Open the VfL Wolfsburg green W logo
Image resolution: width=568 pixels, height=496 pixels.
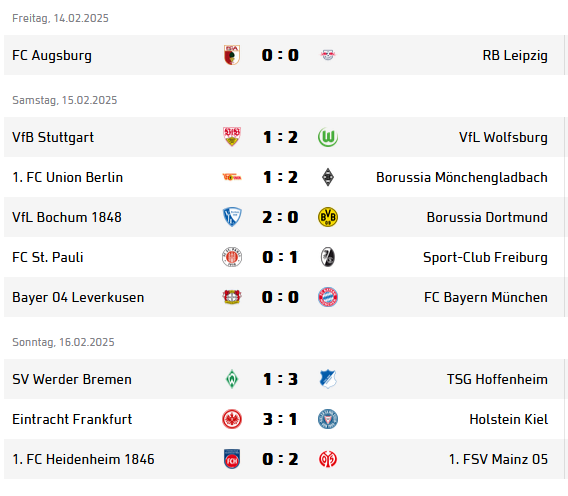(x=328, y=137)
